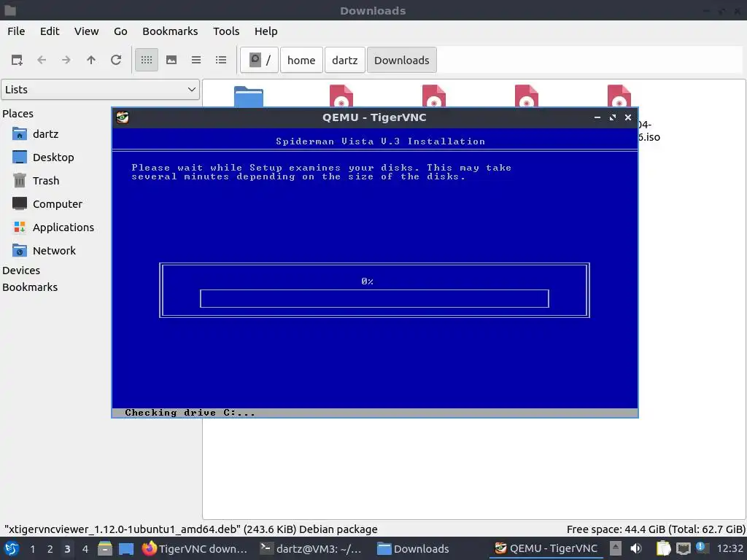Select Network in Places
The width and height of the screenshot is (747, 560).
tap(53, 251)
